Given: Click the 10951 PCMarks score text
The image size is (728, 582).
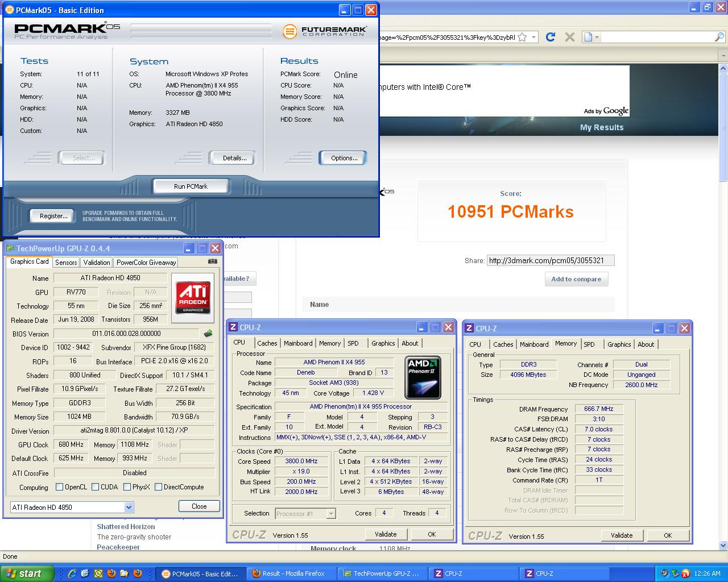Looking at the screenshot, I should 511,212.
